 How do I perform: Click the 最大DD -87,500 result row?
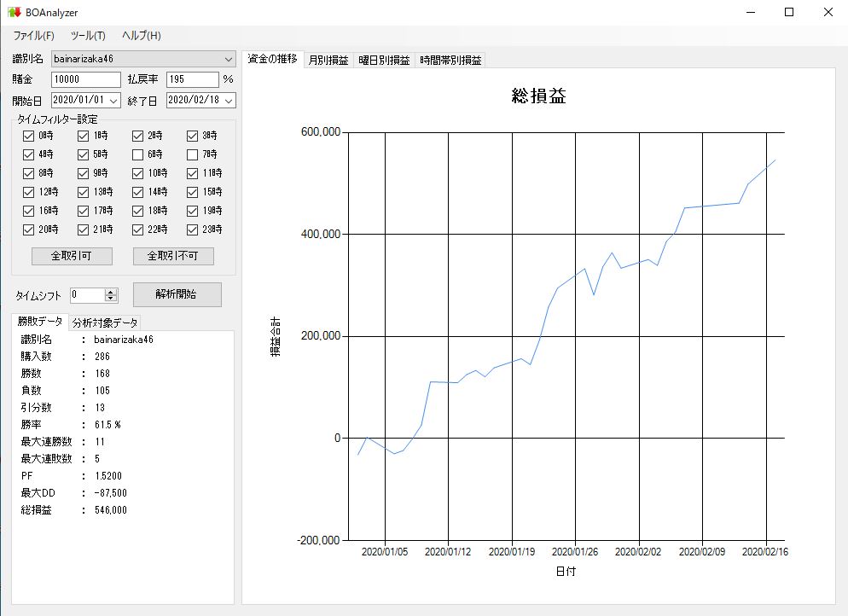point(73,492)
